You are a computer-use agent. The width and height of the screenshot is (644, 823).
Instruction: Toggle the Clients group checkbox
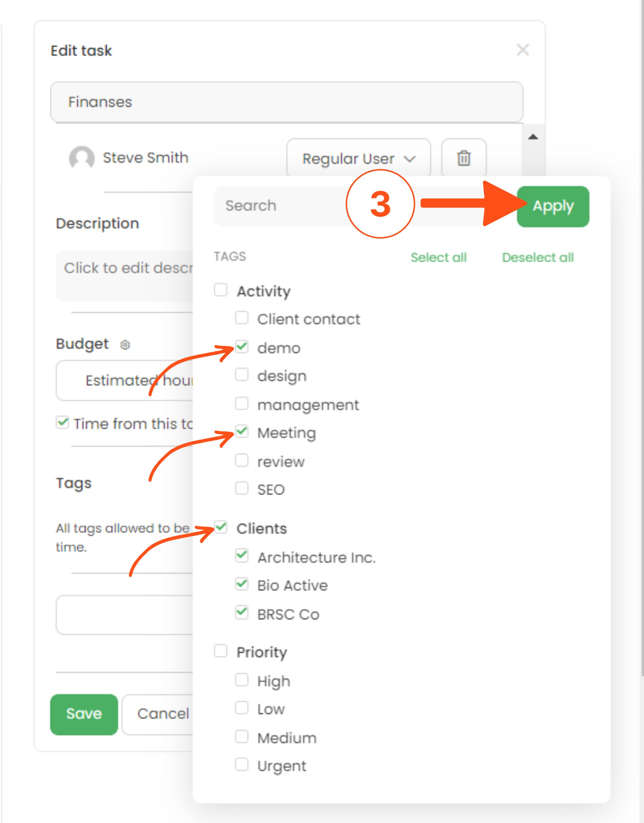(x=221, y=527)
